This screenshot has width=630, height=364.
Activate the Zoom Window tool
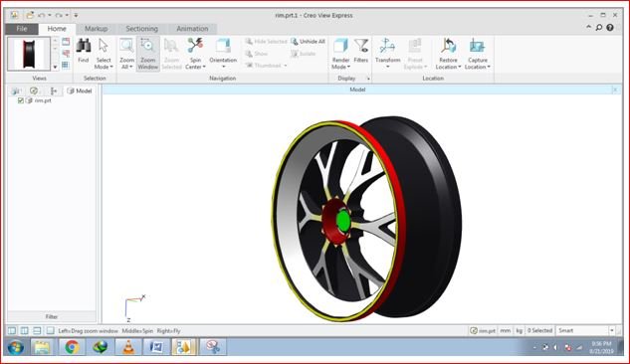point(148,54)
